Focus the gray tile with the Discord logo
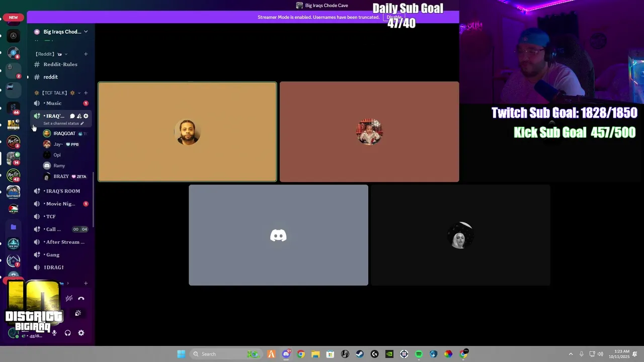This screenshot has width=644, height=362. point(278,235)
